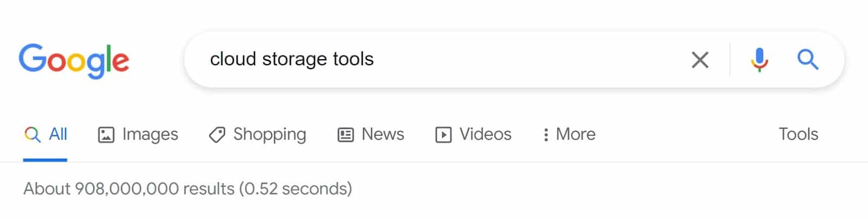Go to the News tab
The height and width of the screenshot is (219, 868).
click(x=382, y=134)
